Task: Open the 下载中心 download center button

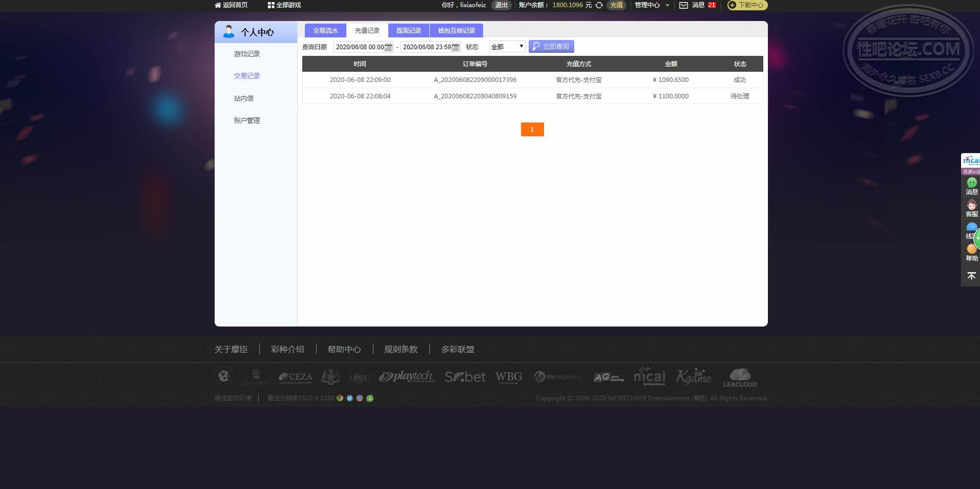Action: coord(747,5)
